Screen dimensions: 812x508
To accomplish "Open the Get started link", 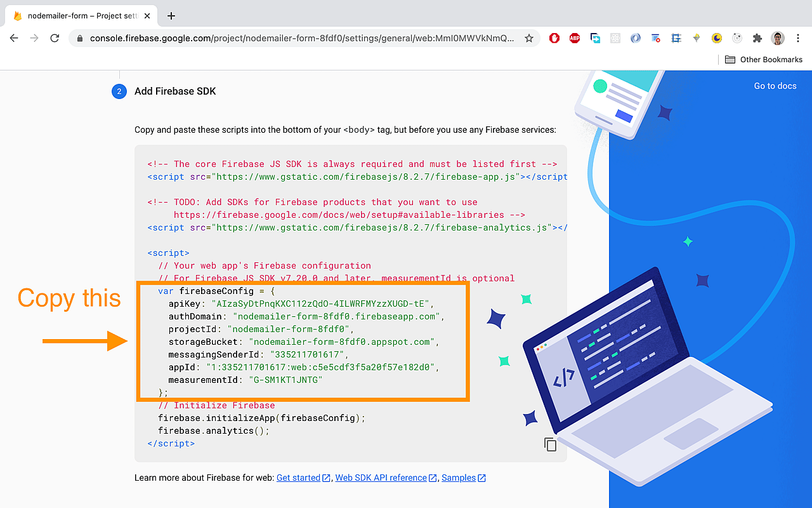I will 298,478.
